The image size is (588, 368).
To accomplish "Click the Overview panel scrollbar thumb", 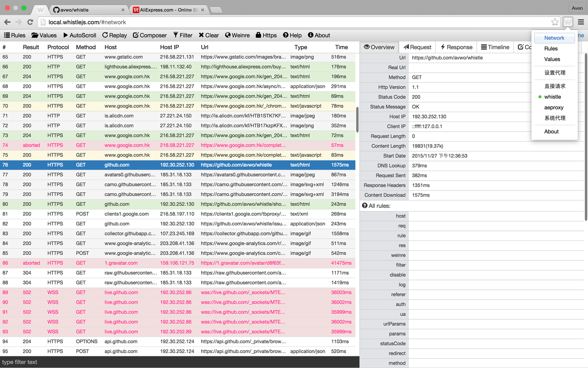I will (x=586, y=137).
